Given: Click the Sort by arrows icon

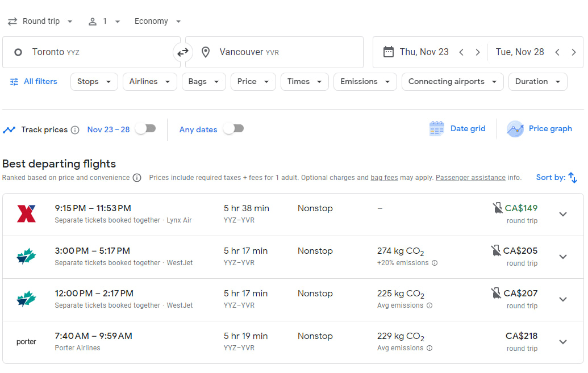Looking at the screenshot, I should click(x=574, y=177).
